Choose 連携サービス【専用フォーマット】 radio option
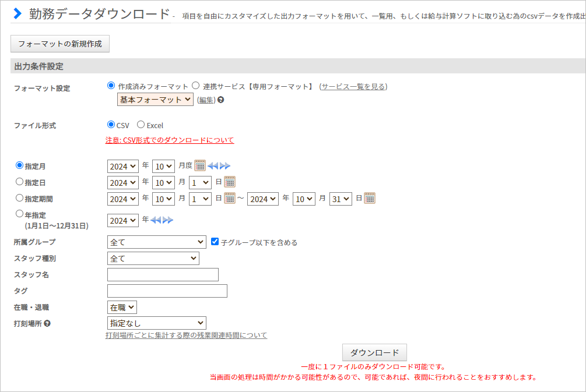Screen dimensions: 586x392 pyautogui.click(x=196, y=86)
